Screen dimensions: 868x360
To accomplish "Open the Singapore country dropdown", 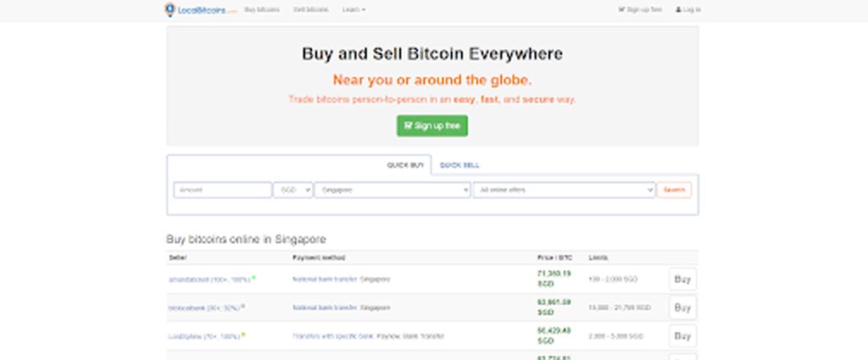I will pos(392,190).
